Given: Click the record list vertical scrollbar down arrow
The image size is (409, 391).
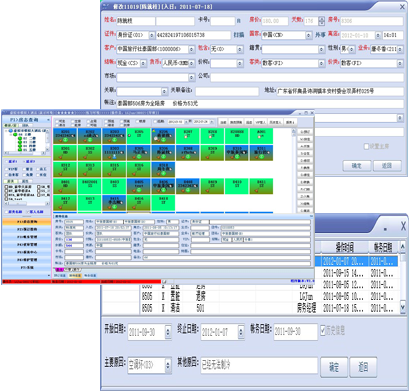Looking at the screenshot, I should 403,307.
